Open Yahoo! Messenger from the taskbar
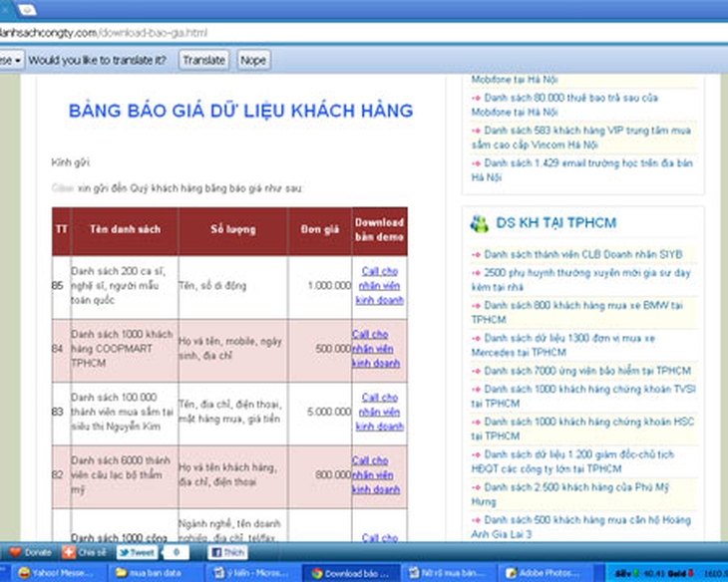Screen dimensions: 728x582 (60, 573)
